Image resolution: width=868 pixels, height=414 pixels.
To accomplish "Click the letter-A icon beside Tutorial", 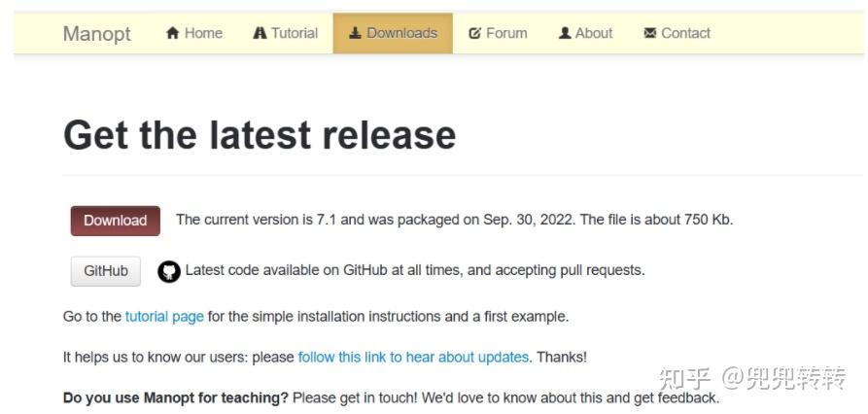I will pyautogui.click(x=260, y=33).
